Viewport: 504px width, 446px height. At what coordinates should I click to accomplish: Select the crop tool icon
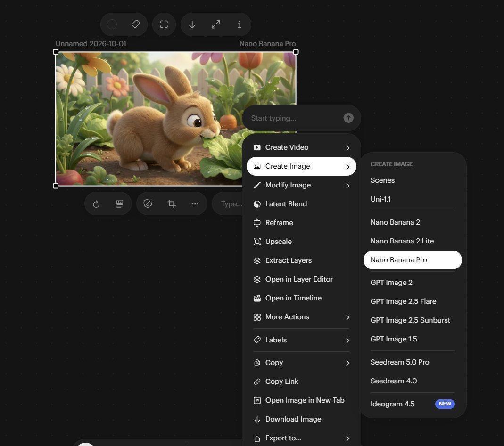pos(171,203)
